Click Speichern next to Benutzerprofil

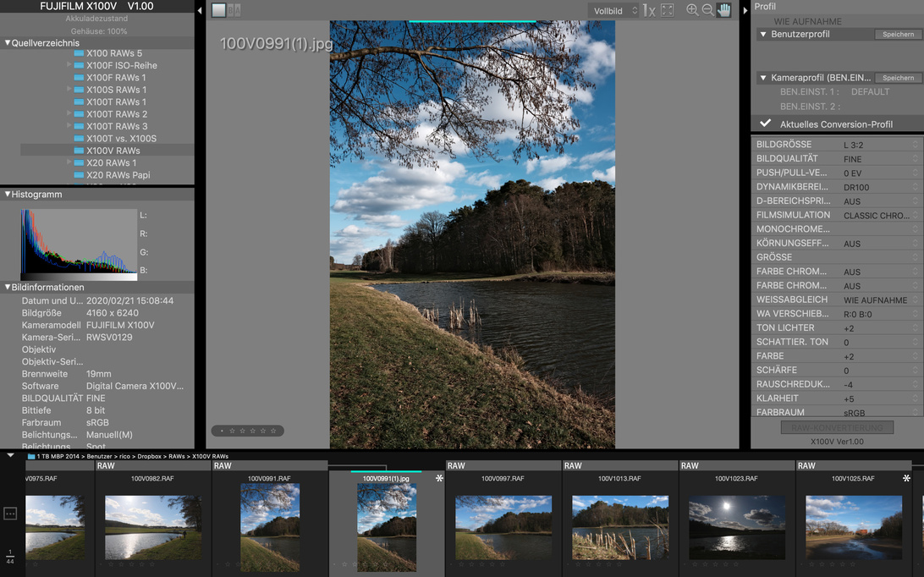(x=897, y=35)
